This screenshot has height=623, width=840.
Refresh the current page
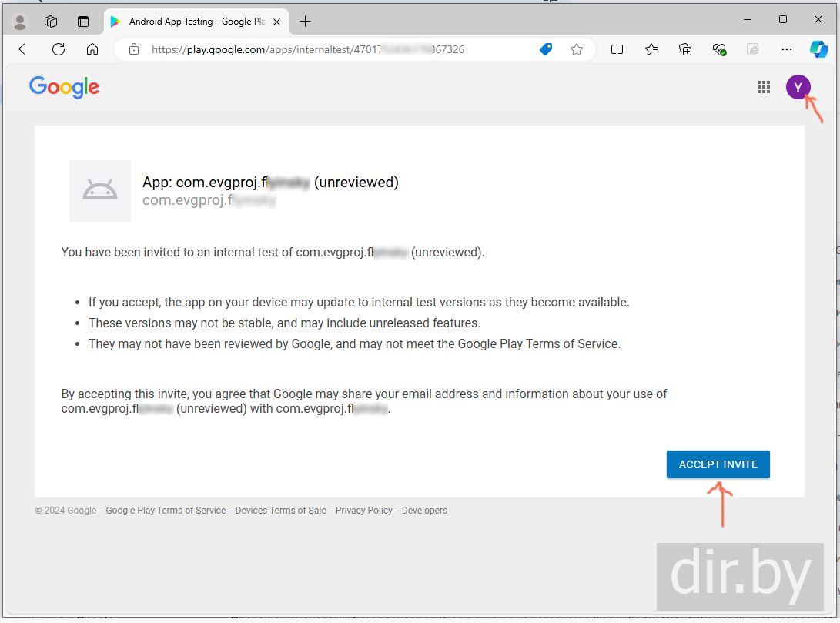(x=59, y=50)
